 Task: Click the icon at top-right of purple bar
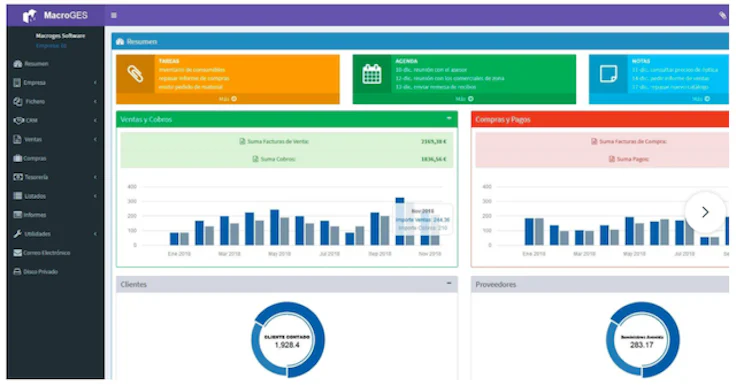click(x=722, y=15)
